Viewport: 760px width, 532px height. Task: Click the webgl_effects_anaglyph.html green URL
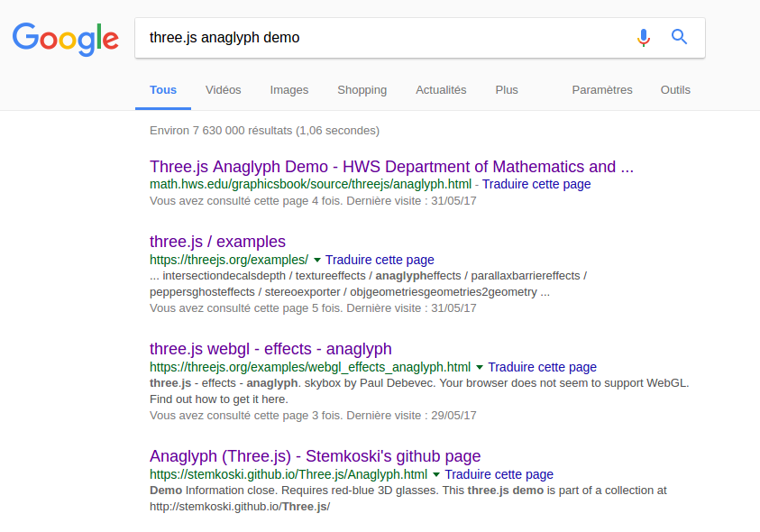point(310,367)
